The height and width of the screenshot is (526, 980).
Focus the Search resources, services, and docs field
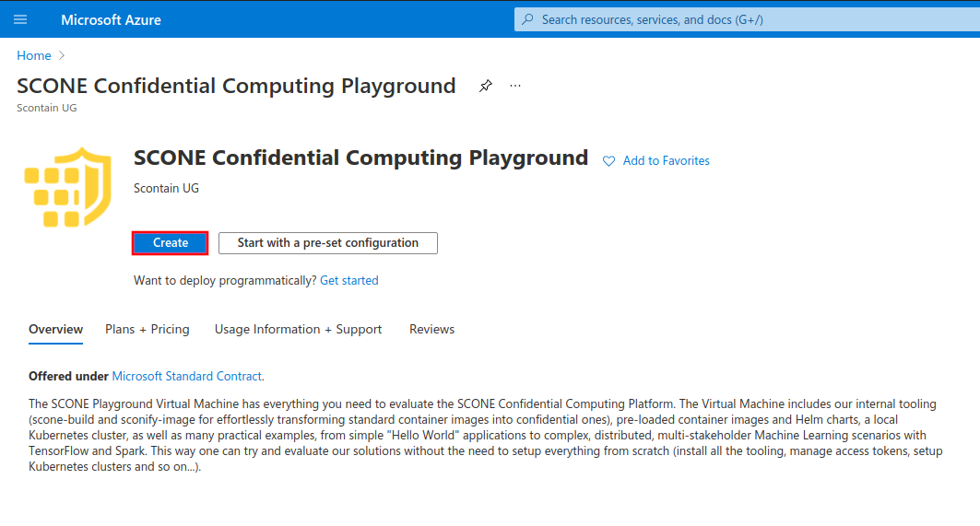point(747,19)
